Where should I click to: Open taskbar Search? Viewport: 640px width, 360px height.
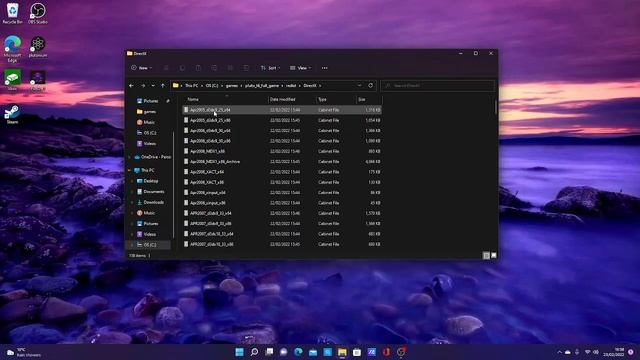coord(254,352)
